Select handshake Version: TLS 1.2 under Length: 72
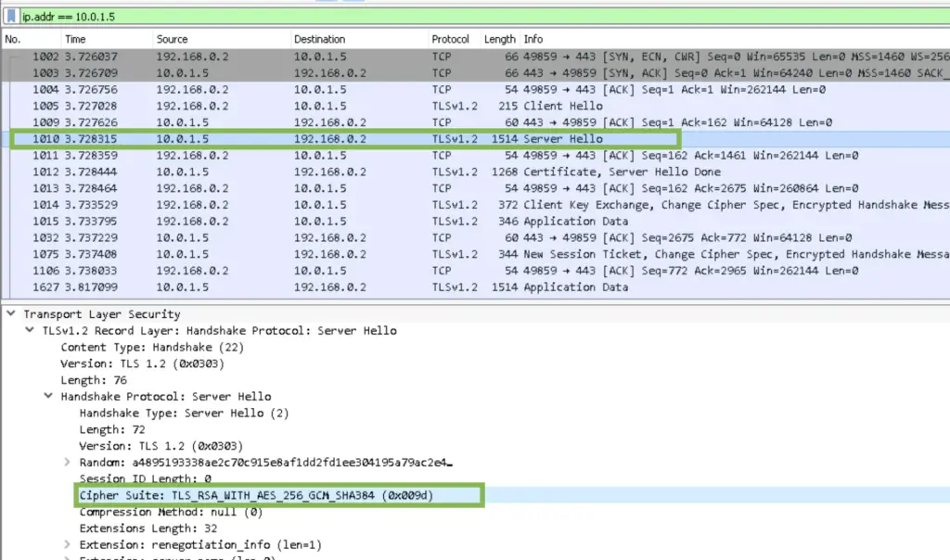Image resolution: width=950 pixels, height=560 pixels. [x=161, y=446]
